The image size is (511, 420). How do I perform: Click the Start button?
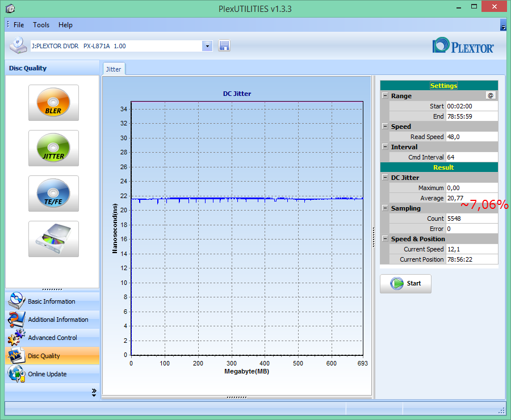(405, 283)
